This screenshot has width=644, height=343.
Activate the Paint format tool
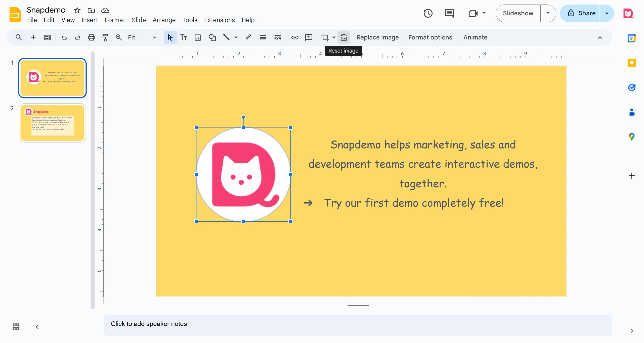click(x=105, y=37)
